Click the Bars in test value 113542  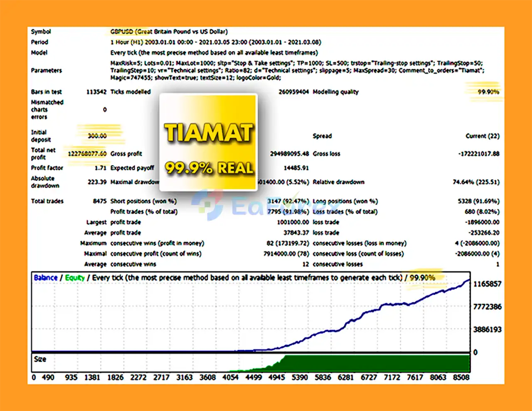[96, 92]
